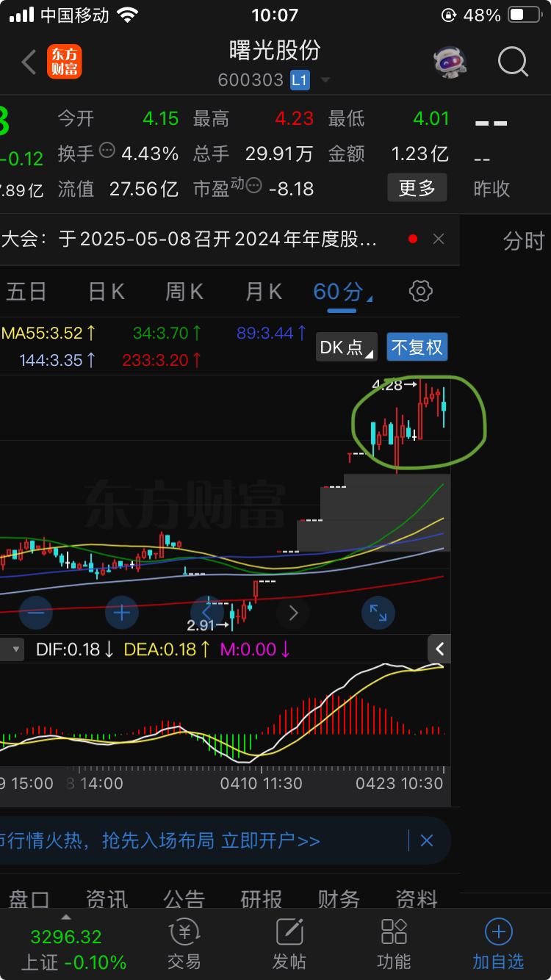This screenshot has width=551, height=980.
Task: Open chart settings gear icon
Action: click(420, 291)
